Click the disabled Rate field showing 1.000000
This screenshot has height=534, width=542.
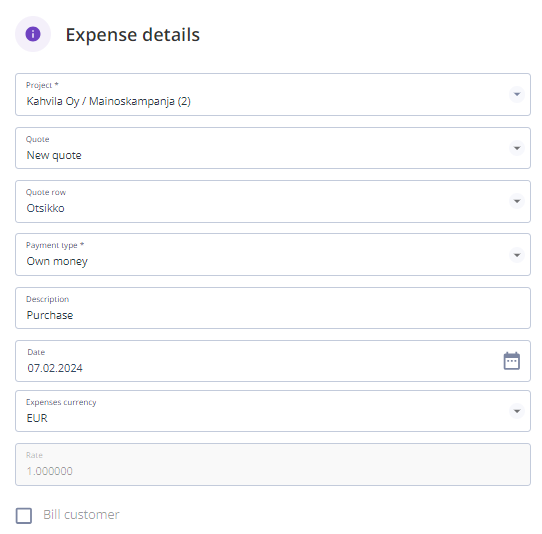point(273,465)
